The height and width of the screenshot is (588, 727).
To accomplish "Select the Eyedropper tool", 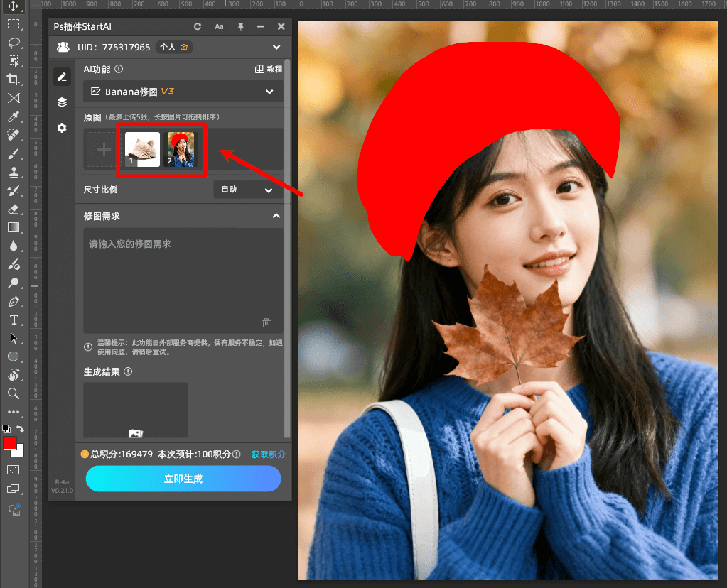I will point(14,116).
